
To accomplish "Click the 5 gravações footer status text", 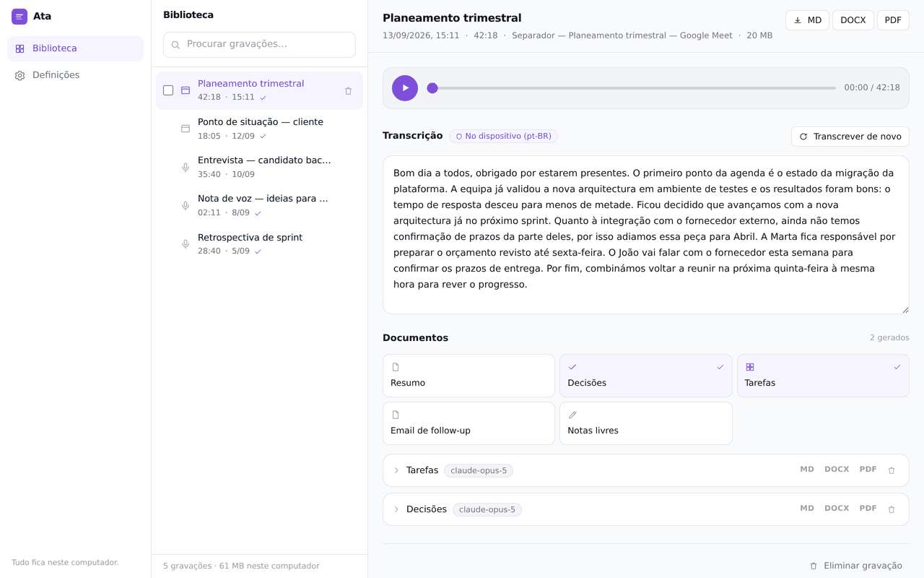I will [241, 566].
